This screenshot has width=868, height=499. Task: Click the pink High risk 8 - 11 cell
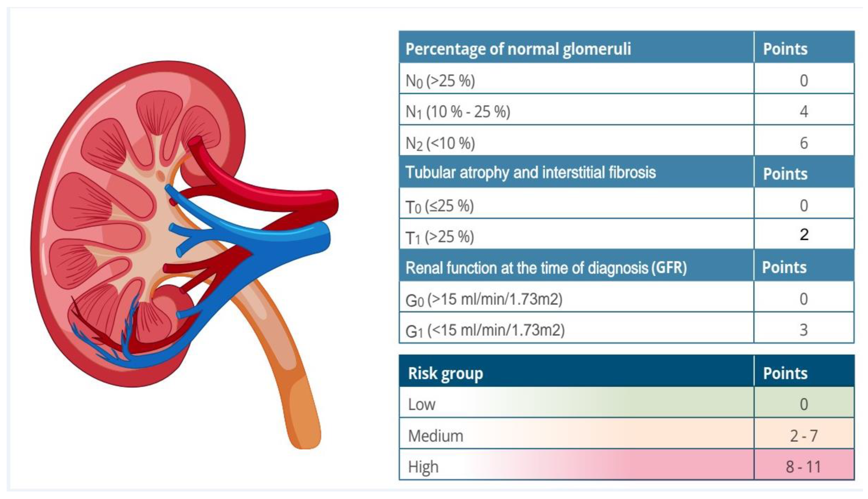(804, 467)
